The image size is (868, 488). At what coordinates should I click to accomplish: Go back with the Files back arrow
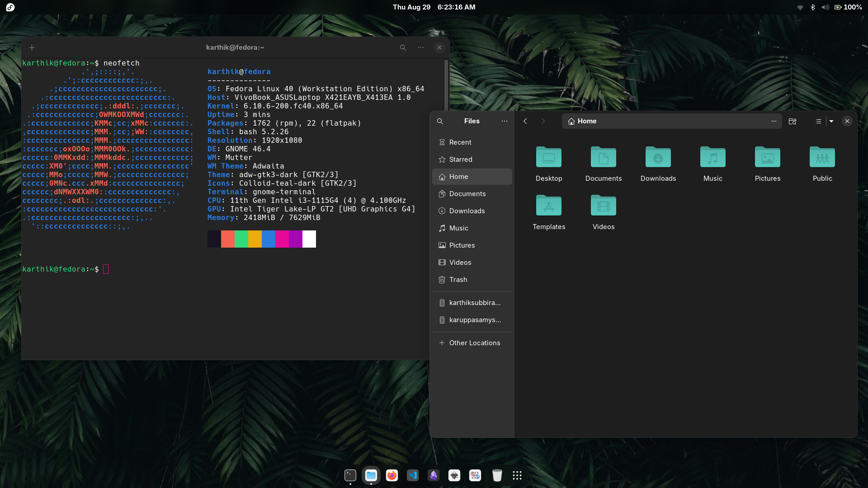(x=525, y=121)
